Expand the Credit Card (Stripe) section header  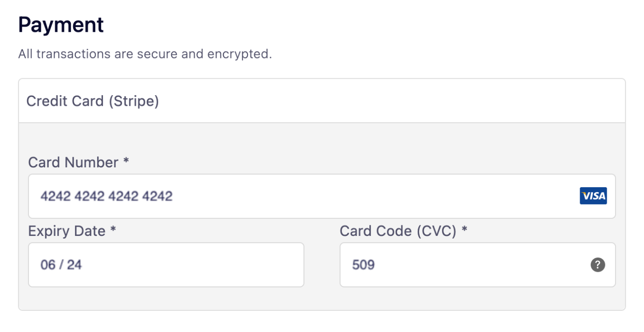(92, 101)
